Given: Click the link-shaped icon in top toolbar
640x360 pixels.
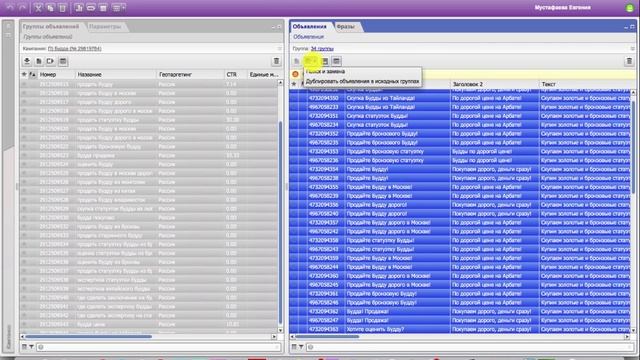Looking at the screenshot, I should point(91,8).
